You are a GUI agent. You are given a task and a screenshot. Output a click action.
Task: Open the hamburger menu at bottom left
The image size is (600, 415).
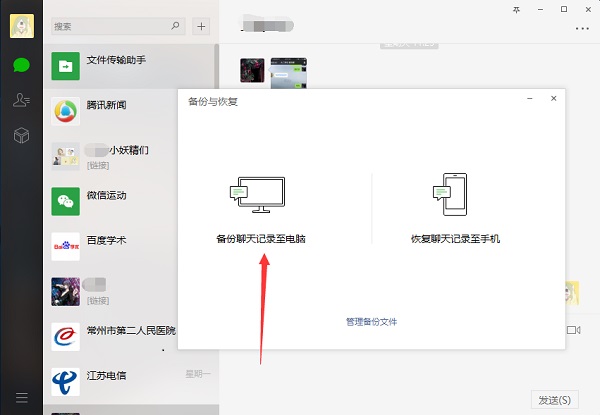[x=21, y=398]
